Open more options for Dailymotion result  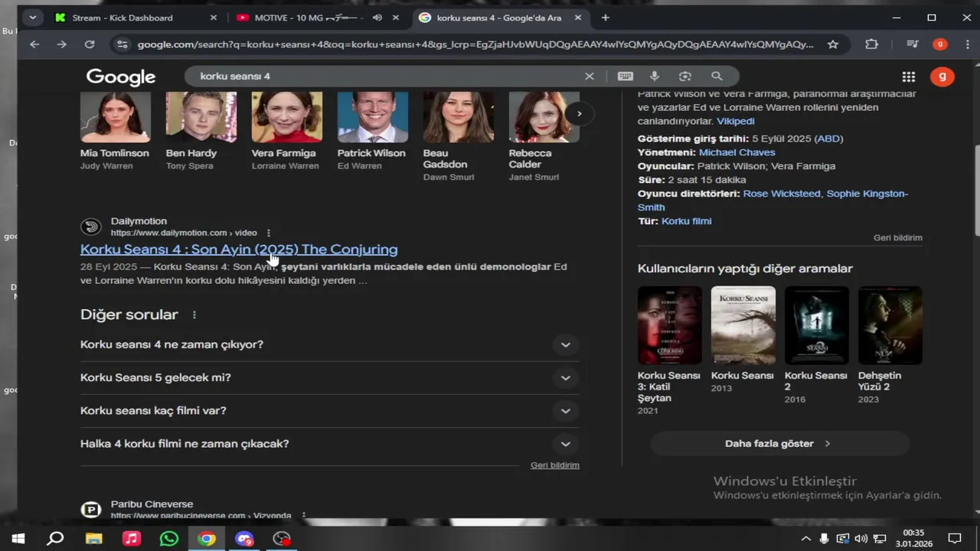[269, 233]
